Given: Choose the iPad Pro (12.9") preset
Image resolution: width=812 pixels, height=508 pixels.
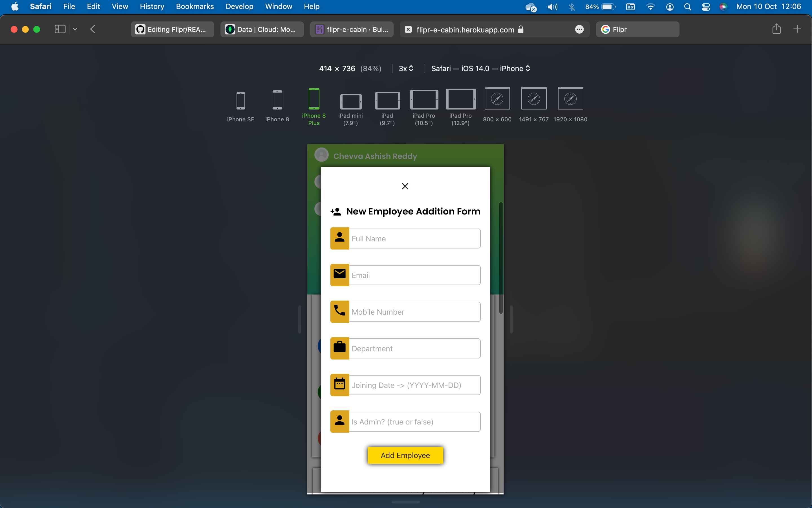Looking at the screenshot, I should [460, 108].
